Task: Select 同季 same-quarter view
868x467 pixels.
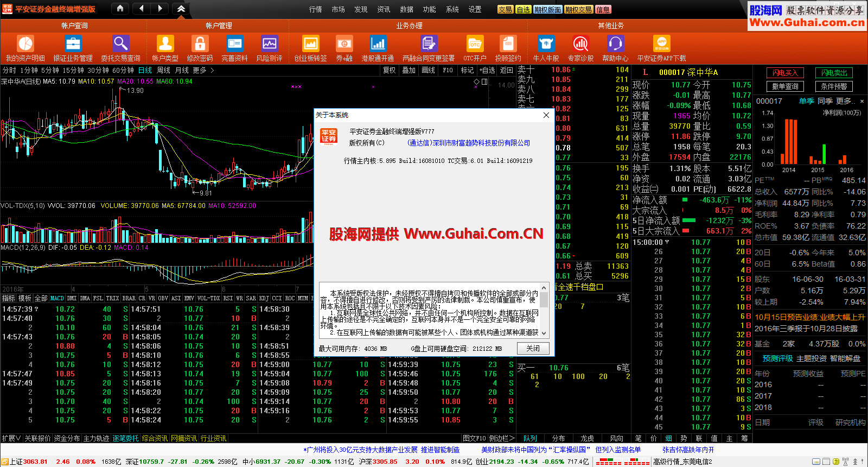Action: [825, 101]
